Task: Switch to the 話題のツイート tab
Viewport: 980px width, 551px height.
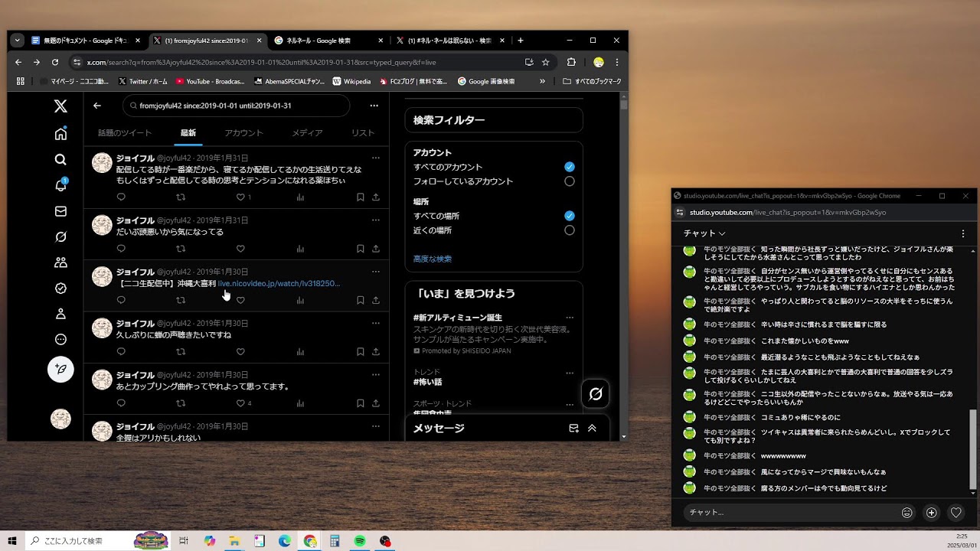Action: coord(125,133)
